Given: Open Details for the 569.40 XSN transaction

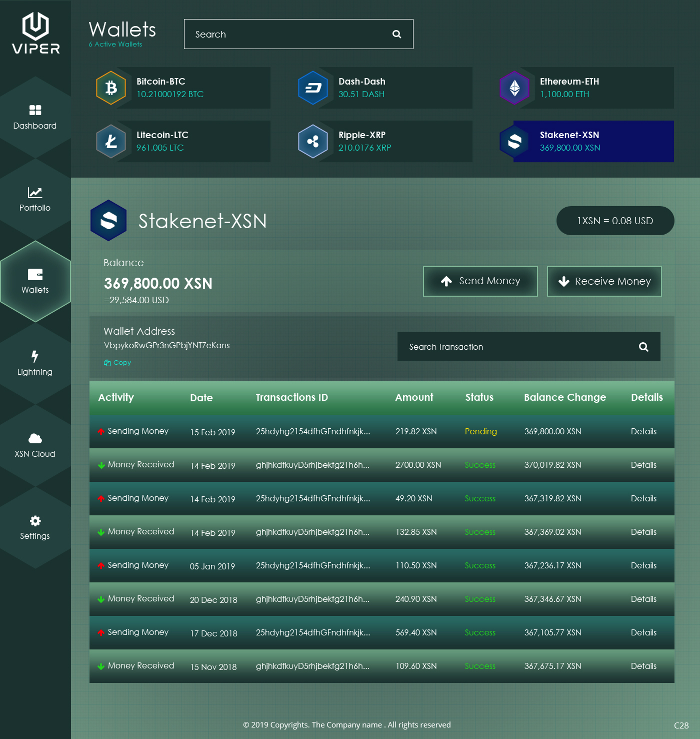Looking at the screenshot, I should coord(643,632).
